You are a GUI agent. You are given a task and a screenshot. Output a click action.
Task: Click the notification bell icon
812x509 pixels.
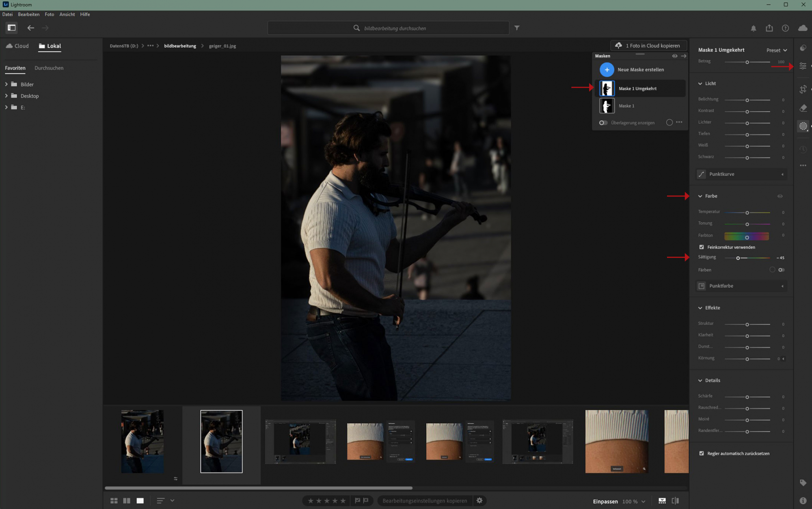[753, 28]
